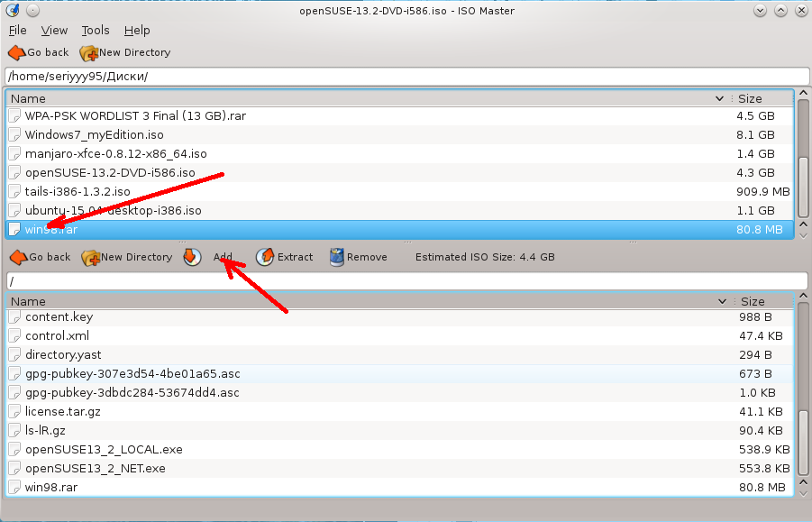This screenshot has width=812, height=522.
Task: Select gpg-pubkey-3dbdc284-53674dd4.asc
Action: 399,392
